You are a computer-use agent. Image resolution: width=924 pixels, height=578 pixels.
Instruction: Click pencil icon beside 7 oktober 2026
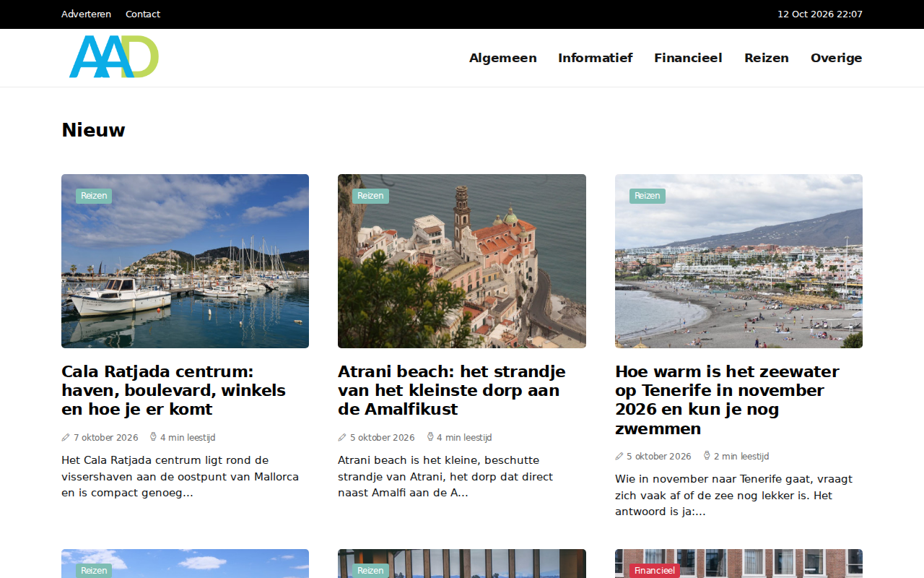coord(66,437)
